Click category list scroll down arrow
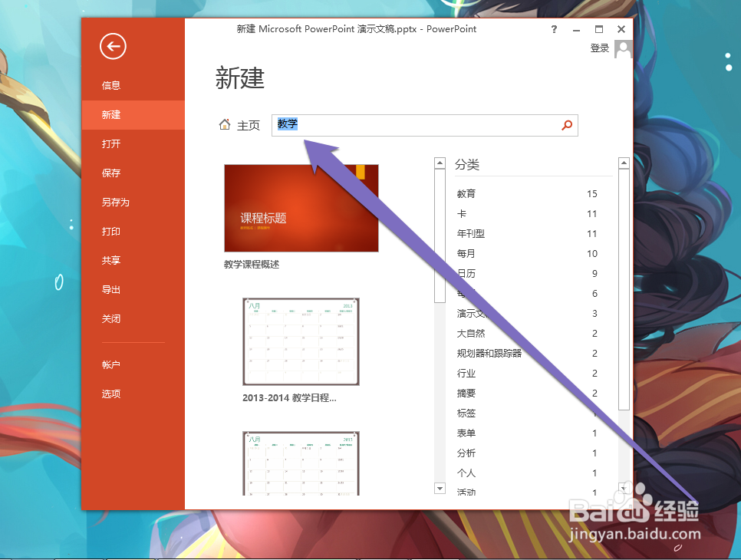 (x=624, y=488)
